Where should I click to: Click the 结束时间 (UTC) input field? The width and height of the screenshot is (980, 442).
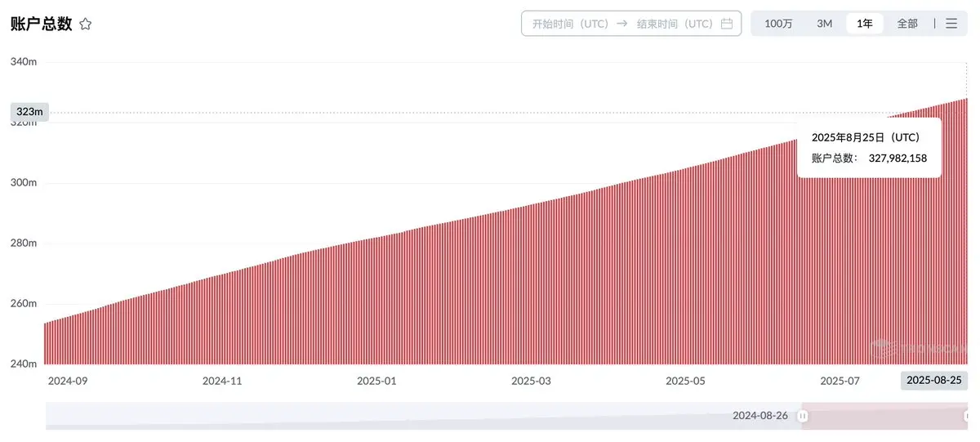tap(675, 24)
